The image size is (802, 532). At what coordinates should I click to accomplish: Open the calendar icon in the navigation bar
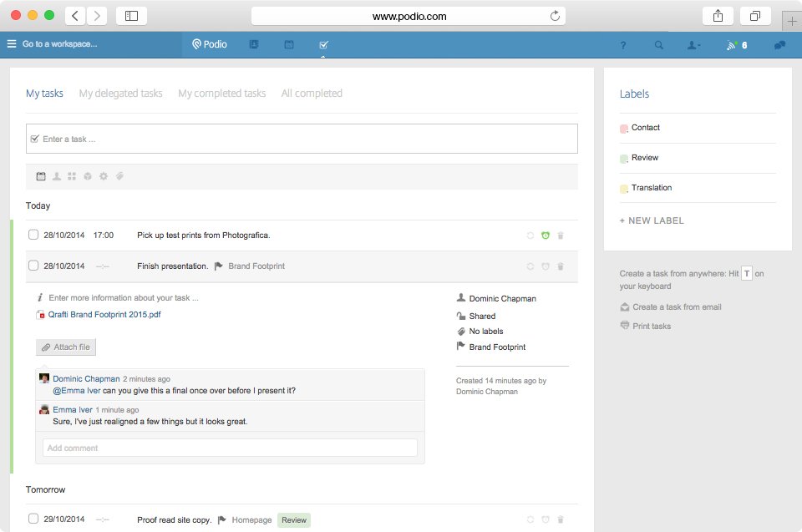click(289, 45)
